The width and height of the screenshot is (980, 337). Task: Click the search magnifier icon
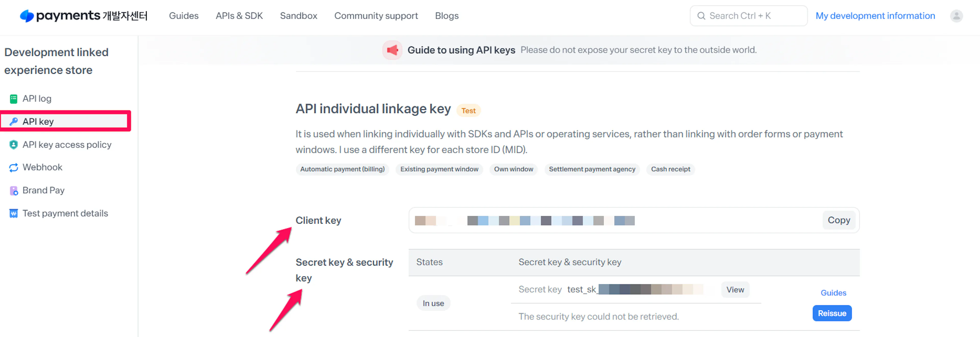pos(701,16)
